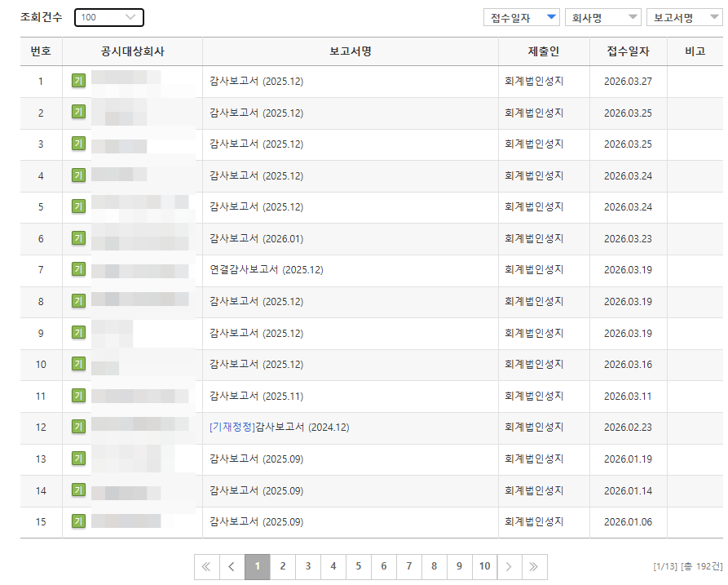This screenshot has height=585, width=728.
Task: Open the 접수일자 sort dropdown
Action: point(522,18)
